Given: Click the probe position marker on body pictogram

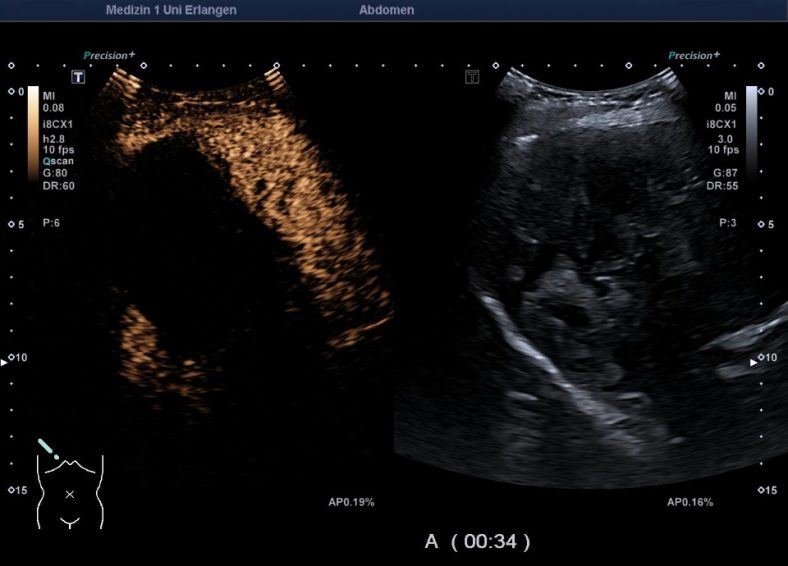Looking at the screenshot, I should [x=47, y=448].
